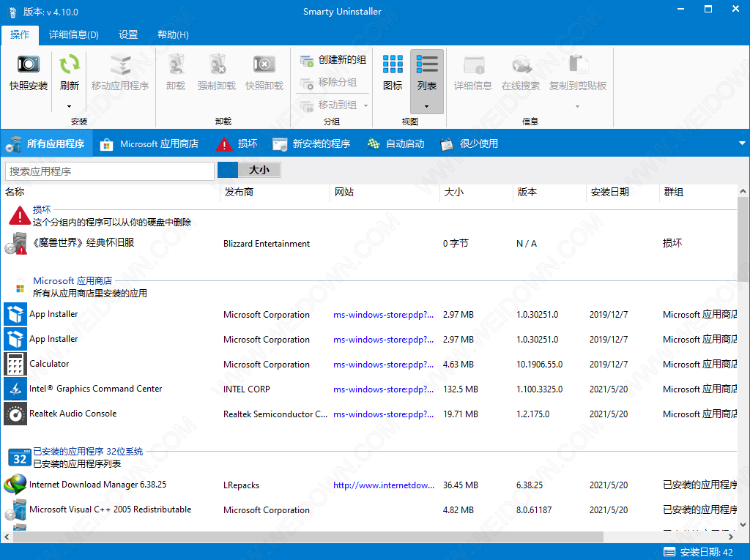750x560 pixels.
Task: Switch to Microsoft 应用商店 filter tab
Action: pos(149,143)
